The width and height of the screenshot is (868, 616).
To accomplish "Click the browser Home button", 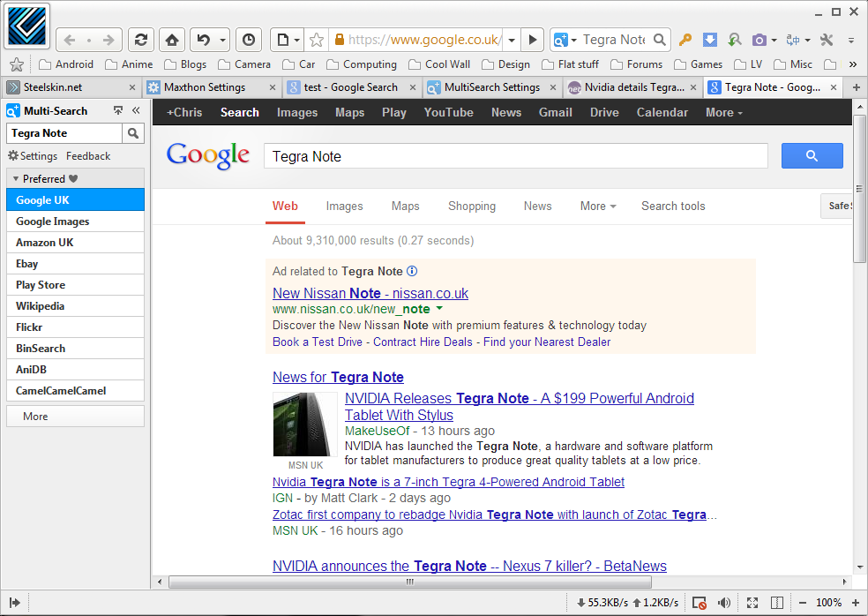I will pyautogui.click(x=171, y=40).
